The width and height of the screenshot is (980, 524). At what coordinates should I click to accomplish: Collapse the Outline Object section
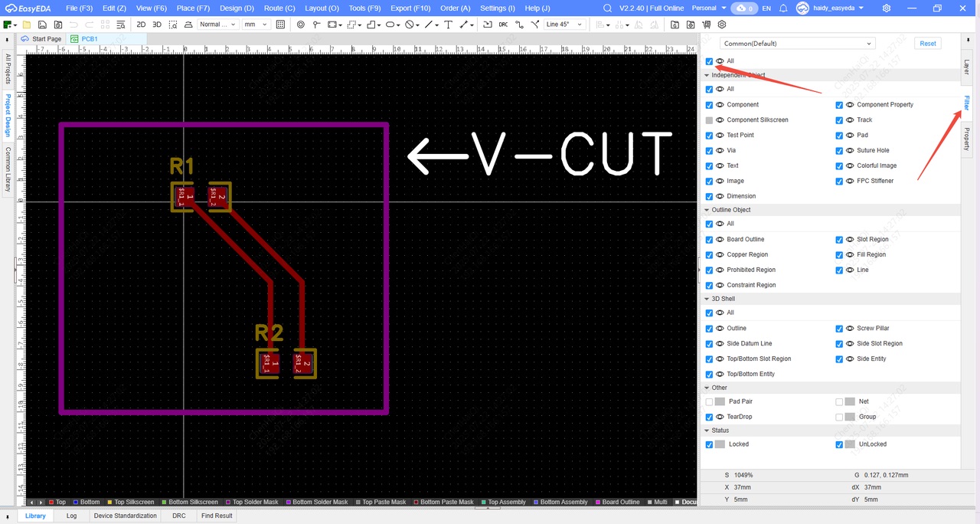707,210
